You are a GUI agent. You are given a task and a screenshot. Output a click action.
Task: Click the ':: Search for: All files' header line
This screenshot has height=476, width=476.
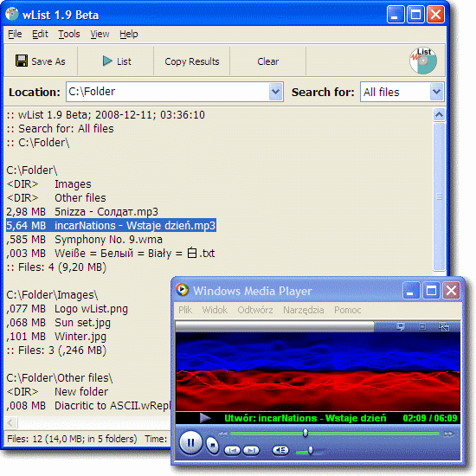[x=60, y=128]
